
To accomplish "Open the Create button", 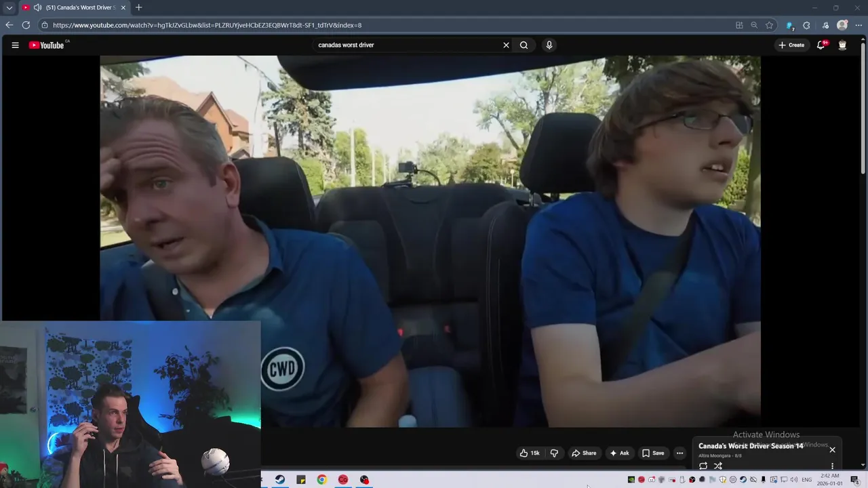I will (x=791, y=45).
